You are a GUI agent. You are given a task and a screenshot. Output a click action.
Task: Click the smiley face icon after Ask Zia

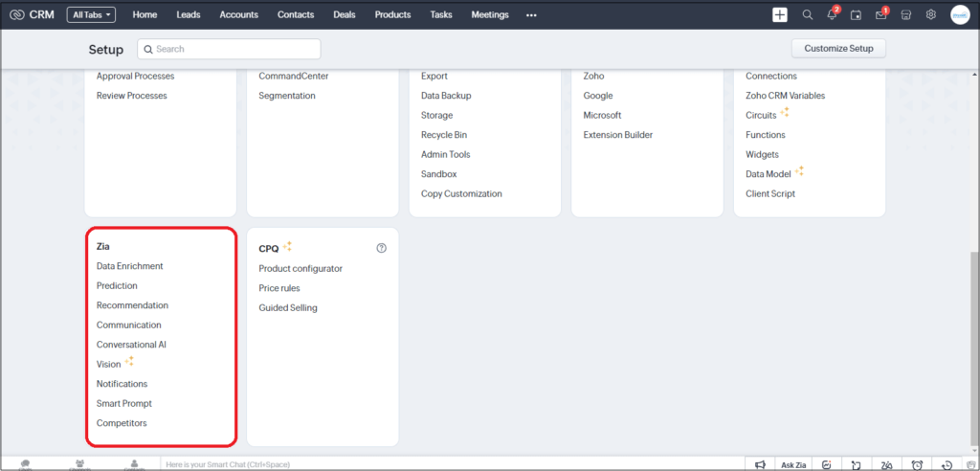click(826, 464)
